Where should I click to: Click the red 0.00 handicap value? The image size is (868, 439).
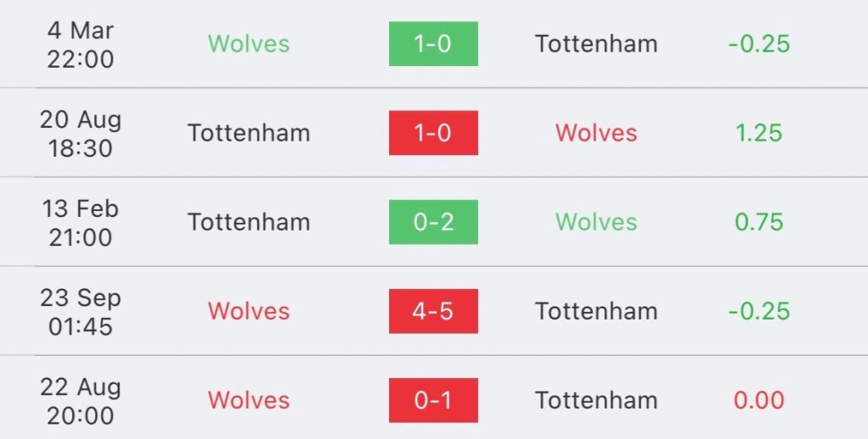[x=759, y=400]
